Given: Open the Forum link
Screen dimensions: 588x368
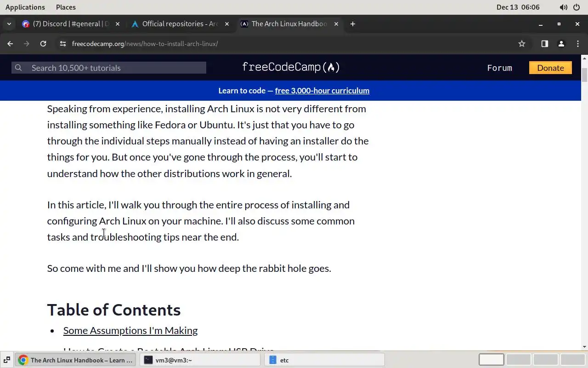Looking at the screenshot, I should [x=499, y=68].
